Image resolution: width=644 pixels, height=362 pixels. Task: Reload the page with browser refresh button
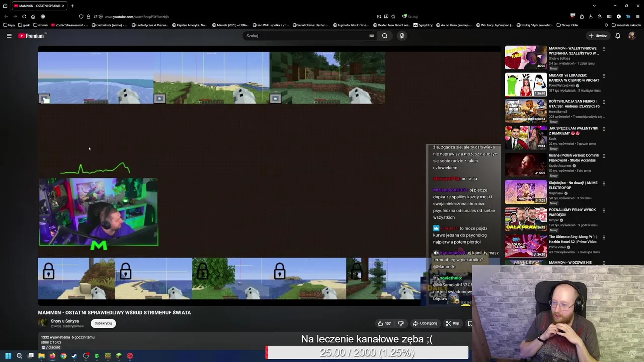[24, 16]
